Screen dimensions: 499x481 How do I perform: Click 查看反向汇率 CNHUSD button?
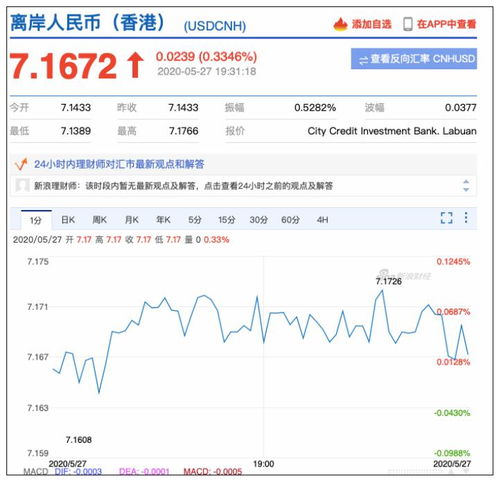[x=414, y=59]
